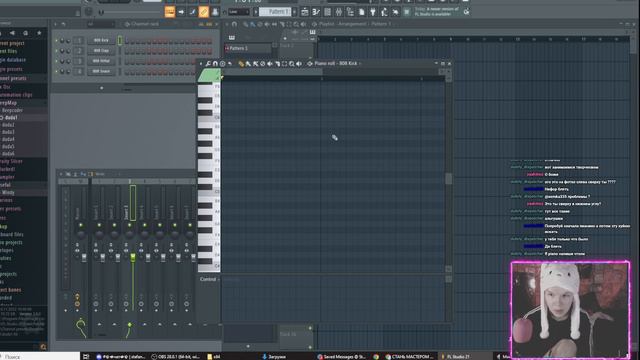Select the Paint brush tool in Piano roll

point(248,64)
